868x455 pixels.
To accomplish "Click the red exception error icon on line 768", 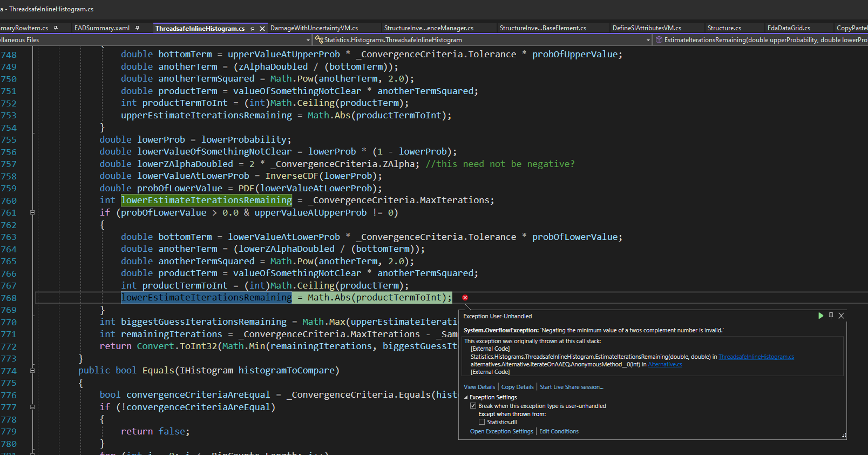I will [x=465, y=298].
